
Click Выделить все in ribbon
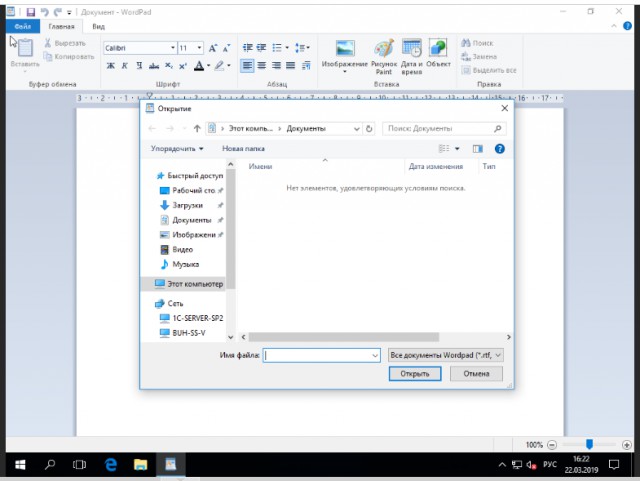489,70
